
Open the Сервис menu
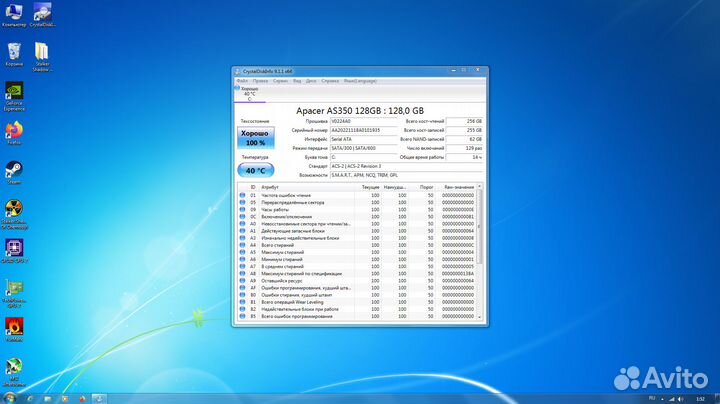(x=280, y=81)
